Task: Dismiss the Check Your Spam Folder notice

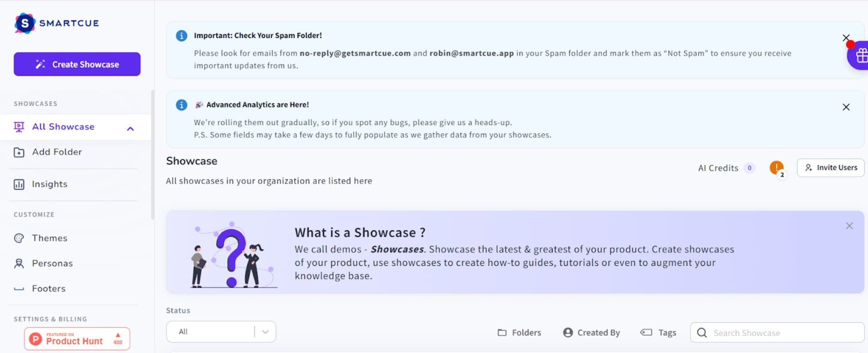Action: click(x=846, y=37)
